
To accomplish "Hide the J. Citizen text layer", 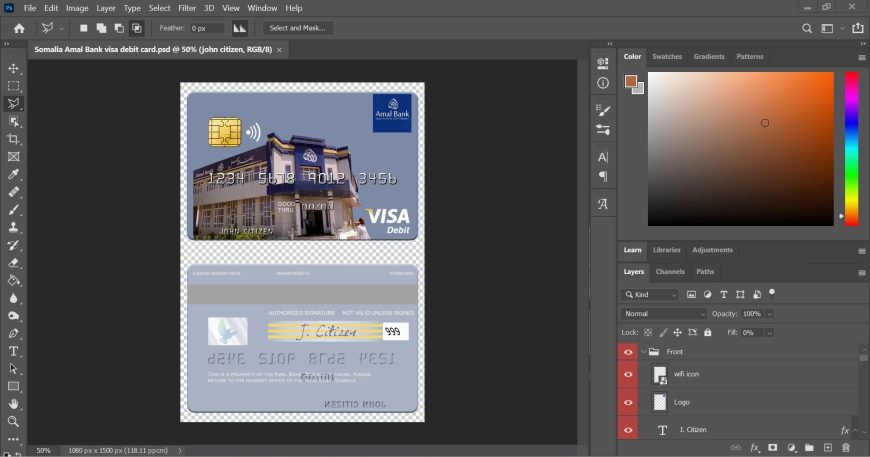I will [x=628, y=430].
